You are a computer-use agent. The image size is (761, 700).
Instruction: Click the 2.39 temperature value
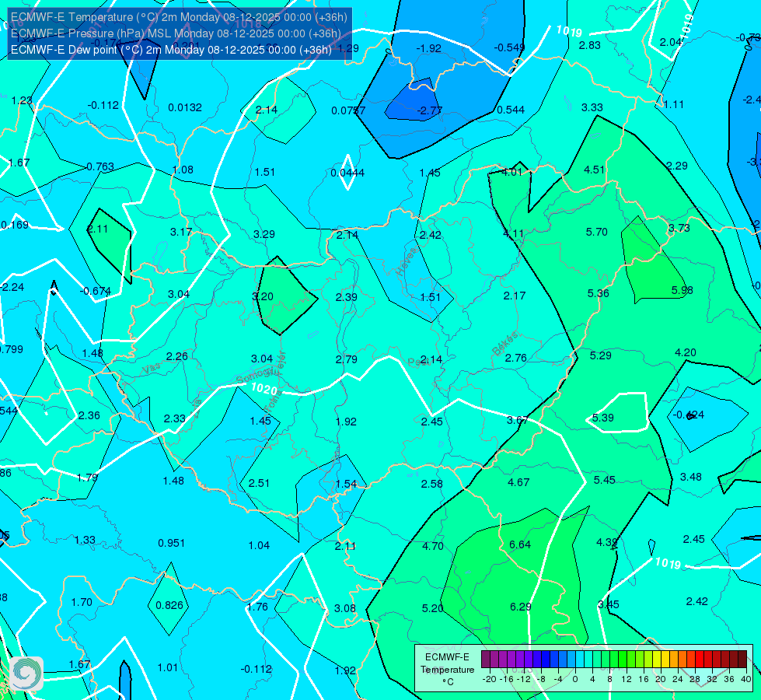point(347,297)
